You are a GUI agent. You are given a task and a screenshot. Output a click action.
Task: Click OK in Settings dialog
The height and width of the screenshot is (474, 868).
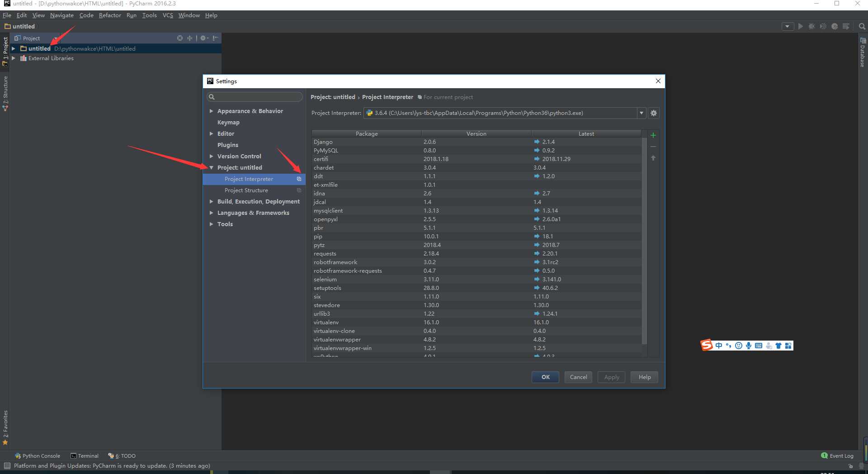[x=545, y=377]
